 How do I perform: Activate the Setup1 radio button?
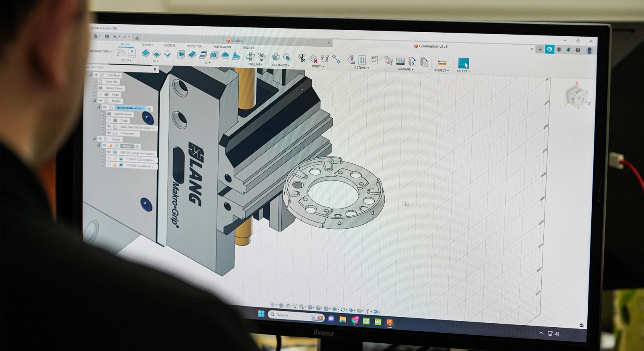[137, 147]
